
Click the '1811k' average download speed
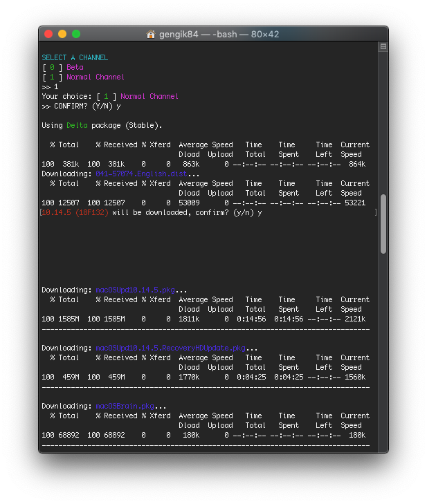coord(189,319)
